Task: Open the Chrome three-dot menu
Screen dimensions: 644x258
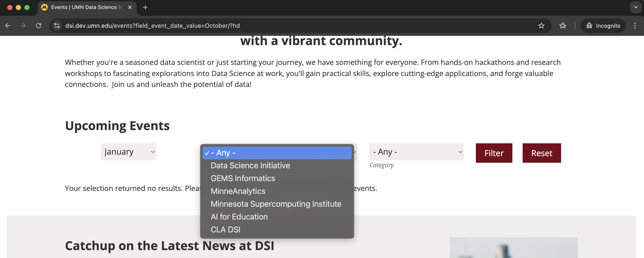Action: [635, 26]
